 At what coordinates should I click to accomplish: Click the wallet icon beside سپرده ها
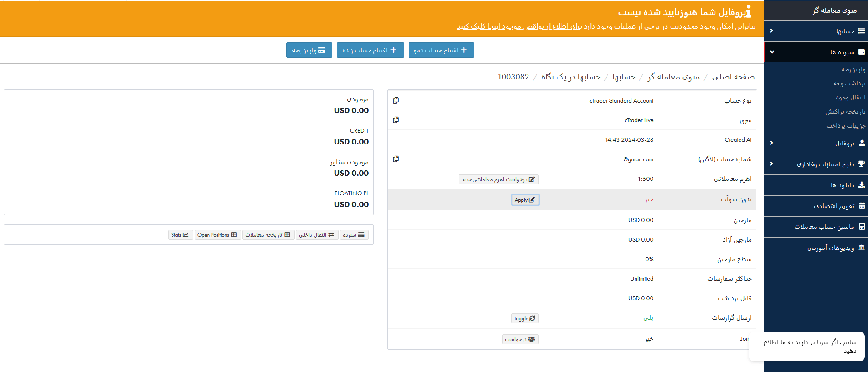click(x=862, y=52)
